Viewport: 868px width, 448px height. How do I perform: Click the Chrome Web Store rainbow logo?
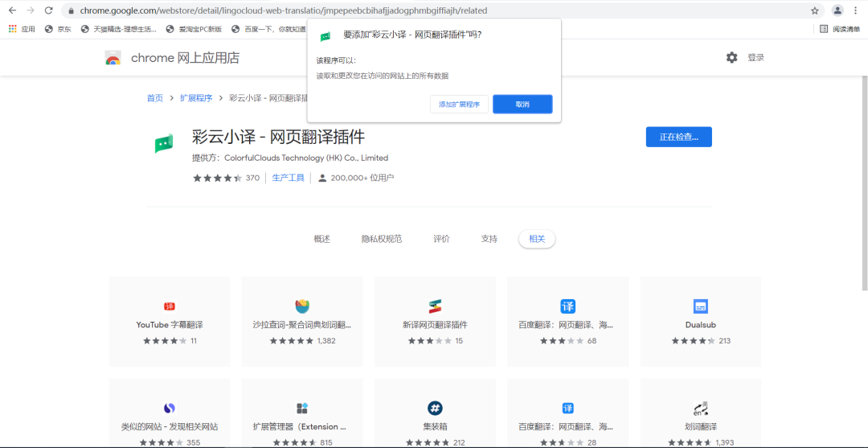coord(113,58)
